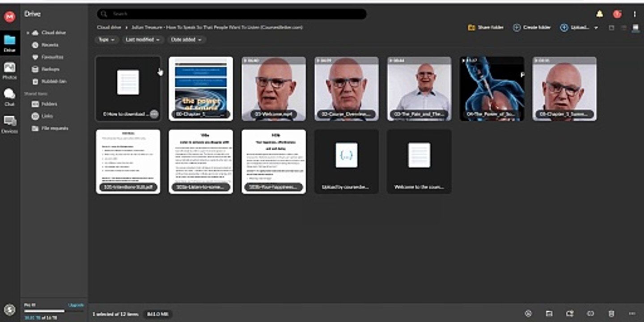Viewport: 644px width, 322px height.
Task: Open Rubbish bin in the sidebar
Action: [49, 81]
